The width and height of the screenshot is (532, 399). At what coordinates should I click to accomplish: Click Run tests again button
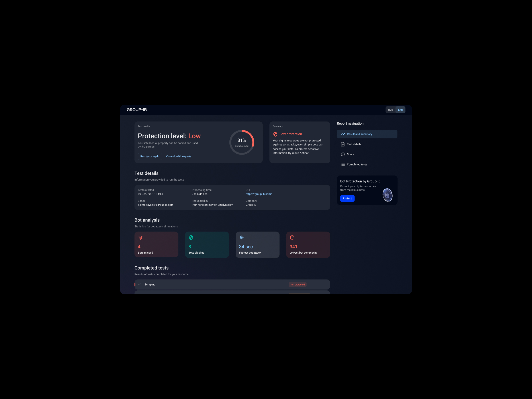150,156
